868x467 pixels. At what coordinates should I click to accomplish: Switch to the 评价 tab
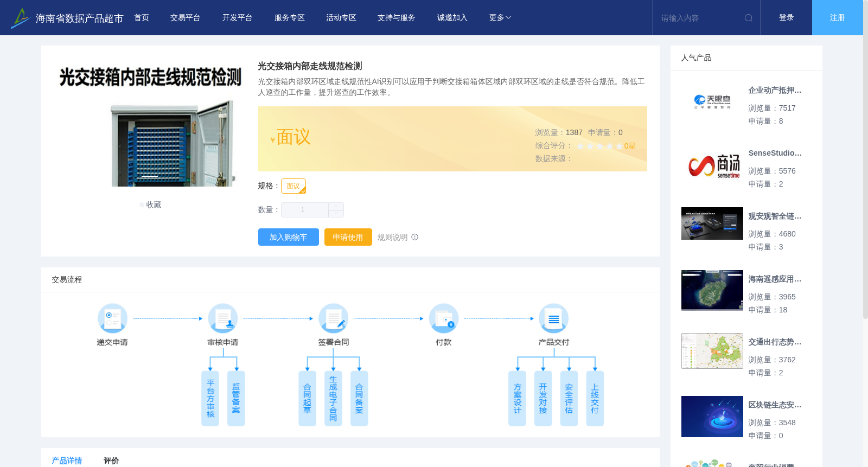pyautogui.click(x=111, y=460)
